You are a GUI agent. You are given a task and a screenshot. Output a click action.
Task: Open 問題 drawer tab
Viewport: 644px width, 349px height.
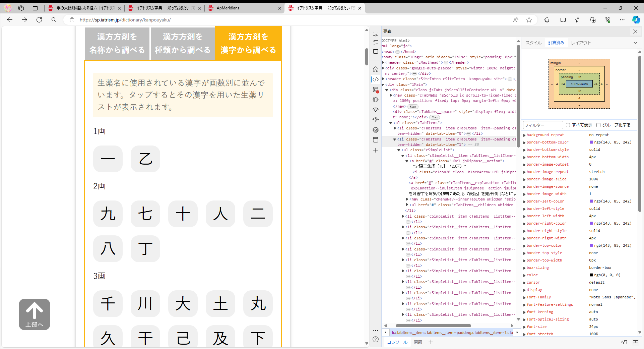pos(418,342)
